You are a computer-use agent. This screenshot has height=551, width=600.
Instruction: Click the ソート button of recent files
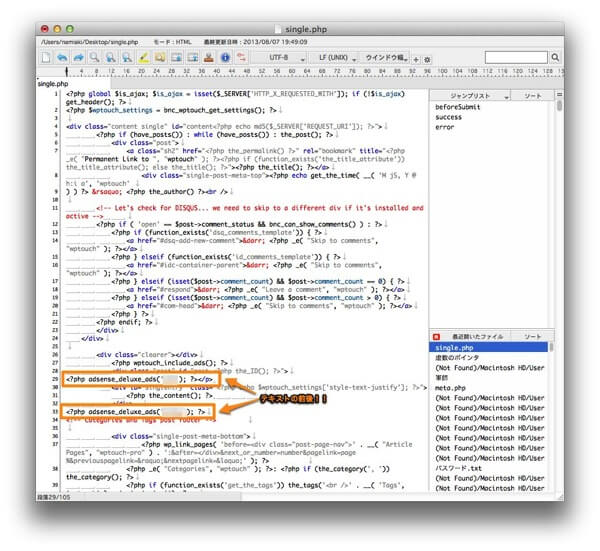(x=532, y=337)
